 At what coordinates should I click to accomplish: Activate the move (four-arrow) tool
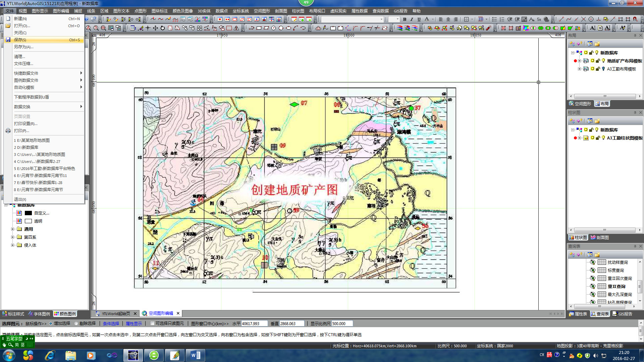pyautogui.click(x=155, y=28)
